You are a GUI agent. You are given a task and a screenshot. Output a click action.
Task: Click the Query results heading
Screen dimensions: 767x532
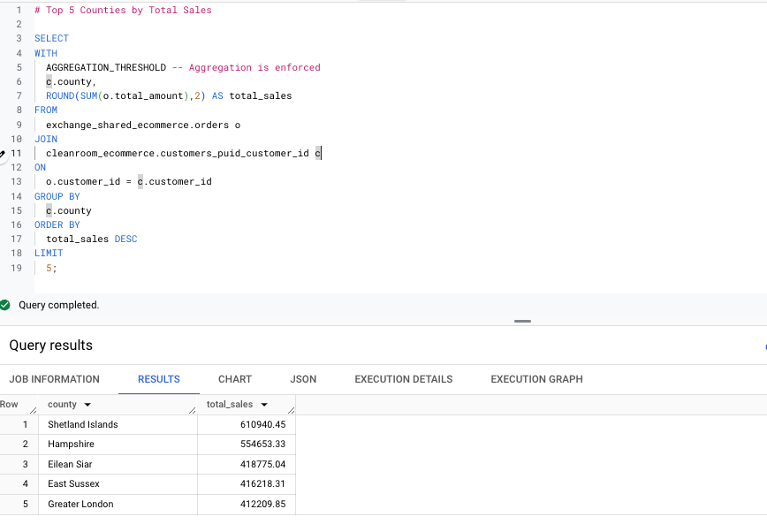pyautogui.click(x=51, y=346)
